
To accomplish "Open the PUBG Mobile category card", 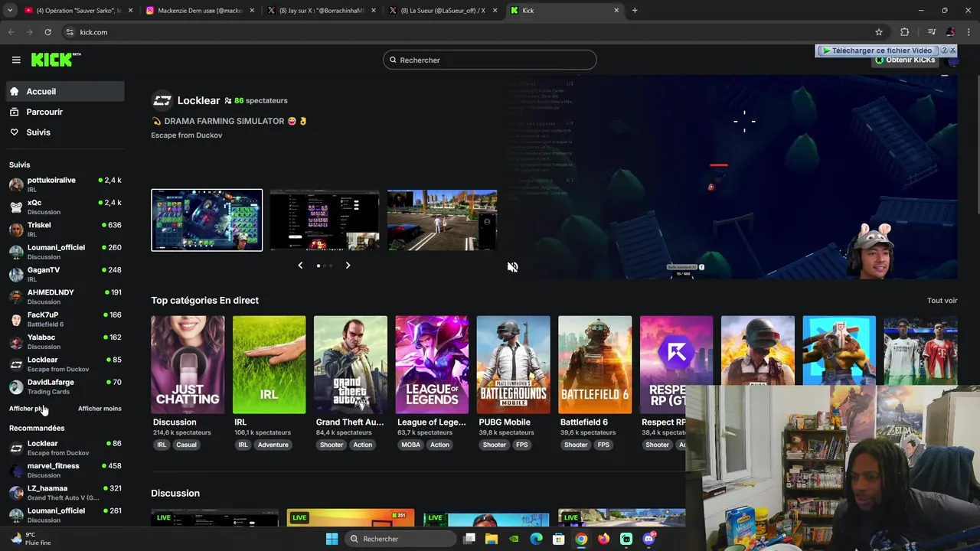I will pos(514,365).
